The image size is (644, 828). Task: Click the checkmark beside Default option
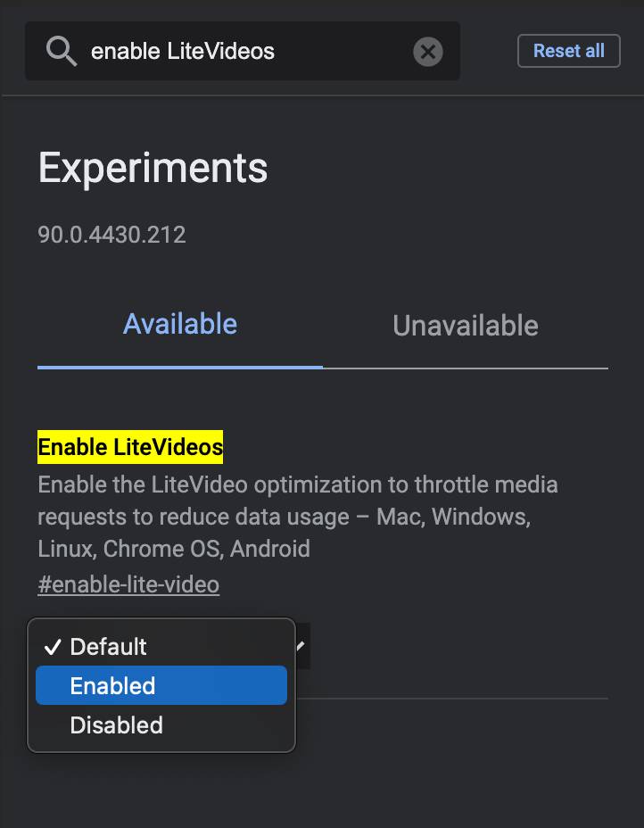(52, 647)
